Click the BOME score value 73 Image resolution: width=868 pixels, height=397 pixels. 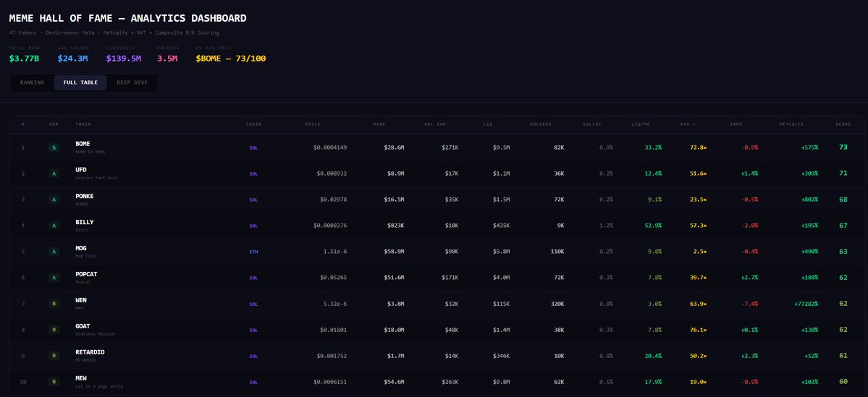[843, 147]
